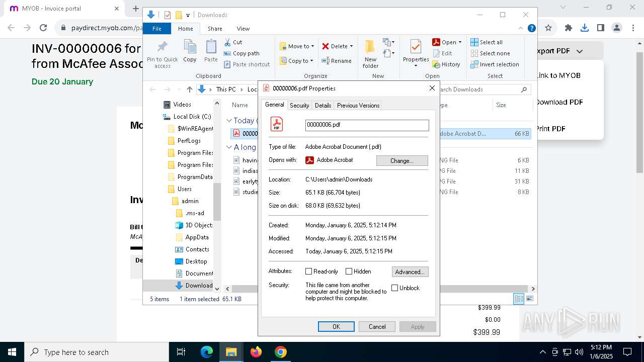This screenshot has width=644, height=362.
Task: Select the Desktop folder in tree
Action: 196,261
